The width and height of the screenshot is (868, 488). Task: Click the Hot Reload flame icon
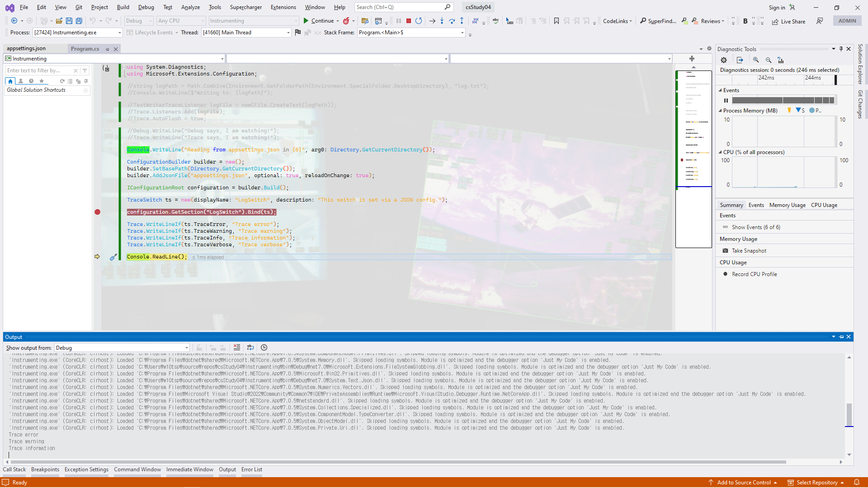pyautogui.click(x=346, y=21)
